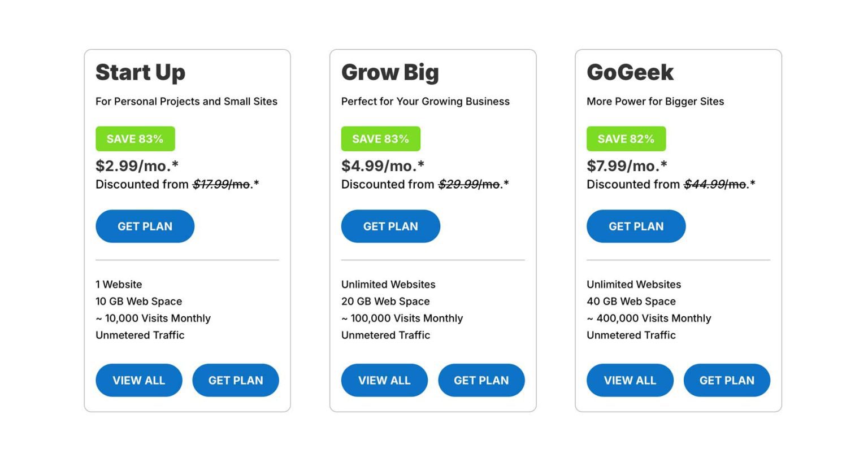This screenshot has height=458, width=868.
Task: Click GET PLAN under the GoGeek price
Action: click(636, 226)
